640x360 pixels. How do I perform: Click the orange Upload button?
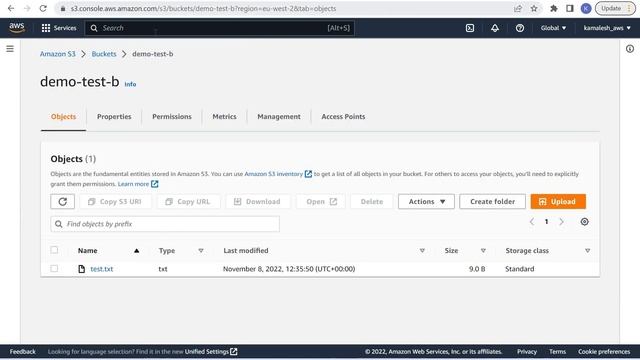558,201
